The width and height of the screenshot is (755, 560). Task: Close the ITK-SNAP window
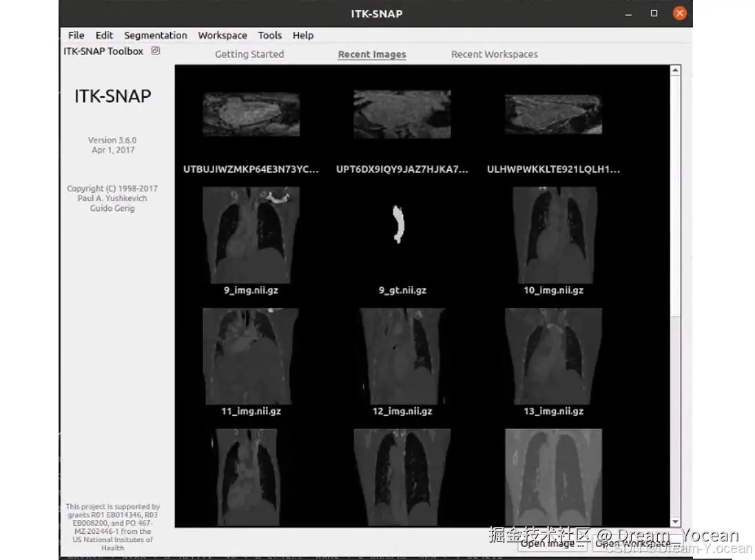pos(679,13)
